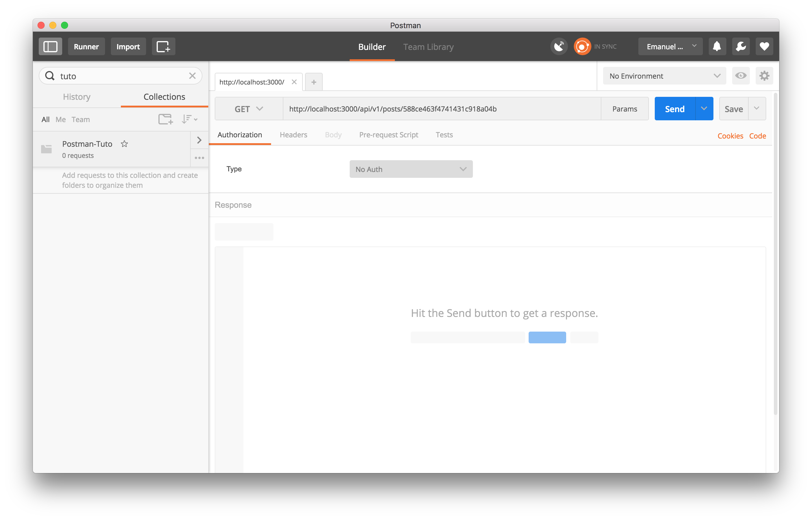Select the Body tab
The width and height of the screenshot is (812, 520).
tap(333, 135)
